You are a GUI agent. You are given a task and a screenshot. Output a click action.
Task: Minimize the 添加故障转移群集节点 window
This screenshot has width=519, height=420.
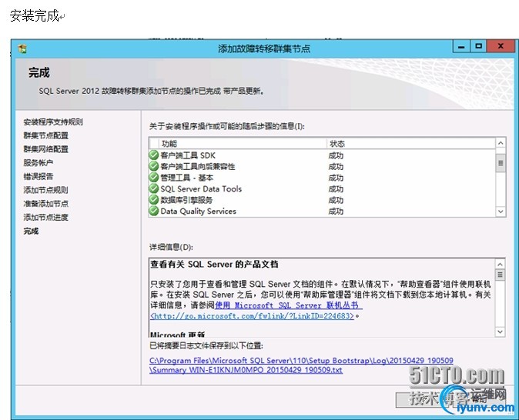pyautogui.click(x=461, y=47)
